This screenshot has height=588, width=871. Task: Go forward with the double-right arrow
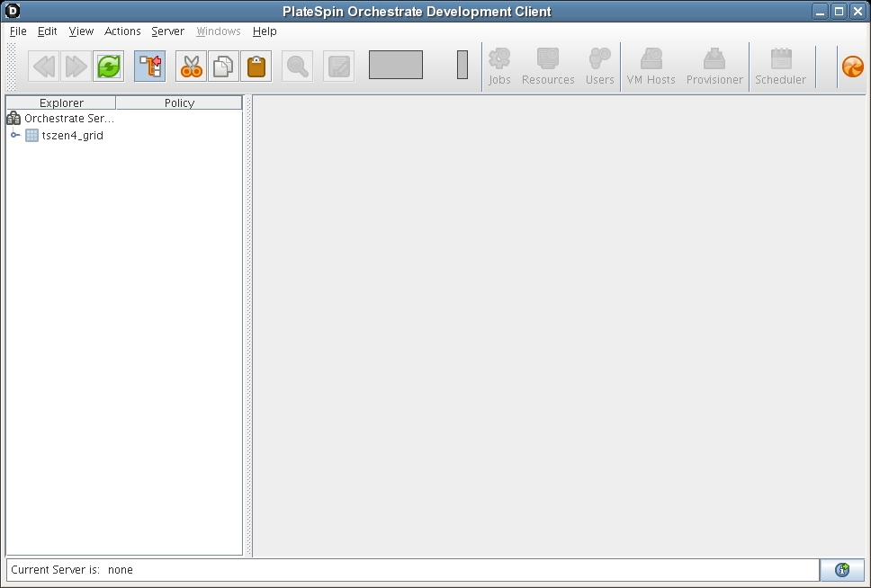coord(76,67)
